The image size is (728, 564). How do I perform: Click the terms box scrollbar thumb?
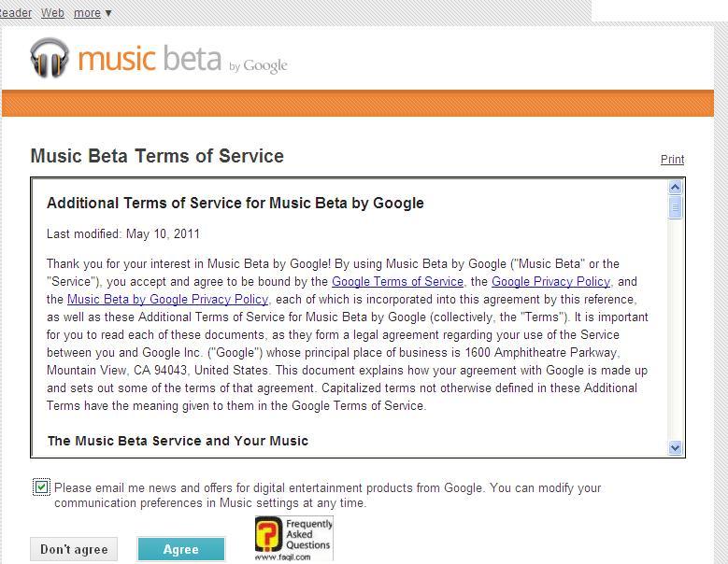coord(676,207)
